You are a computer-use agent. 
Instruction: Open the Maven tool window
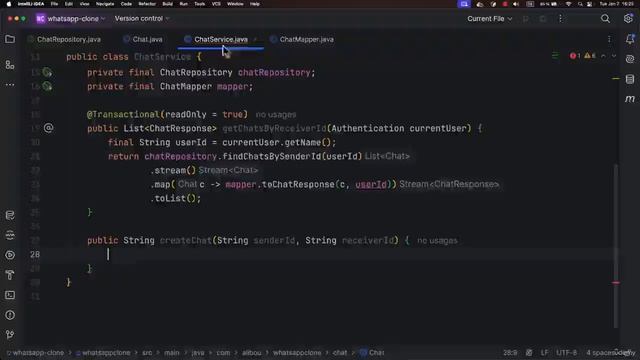[630, 99]
